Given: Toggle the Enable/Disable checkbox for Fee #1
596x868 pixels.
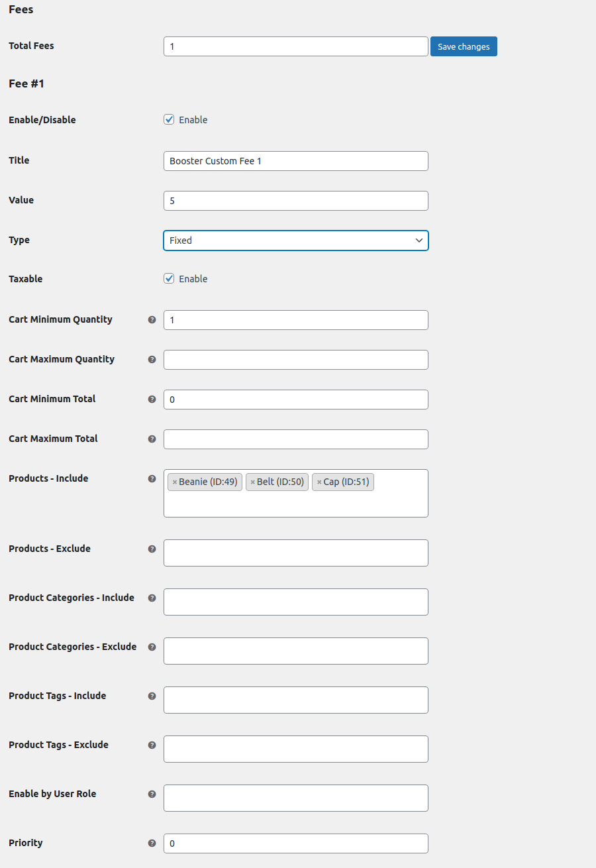Looking at the screenshot, I should pos(169,120).
